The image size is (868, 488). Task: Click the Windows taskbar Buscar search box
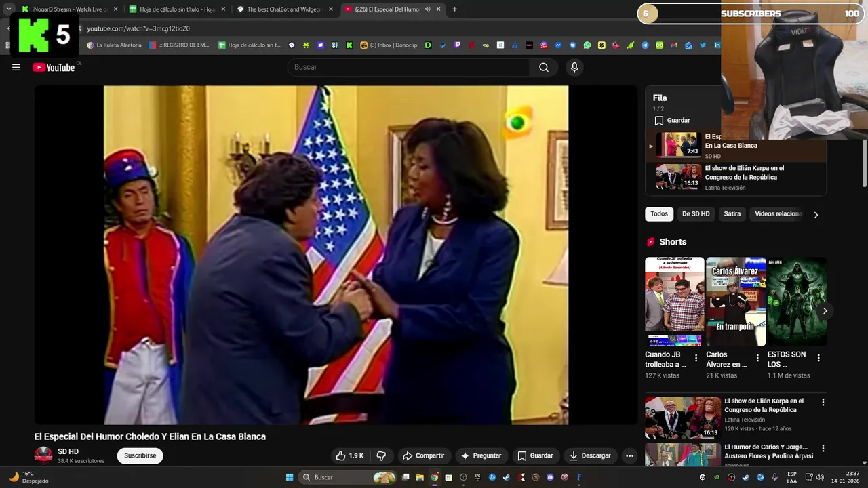349,477
